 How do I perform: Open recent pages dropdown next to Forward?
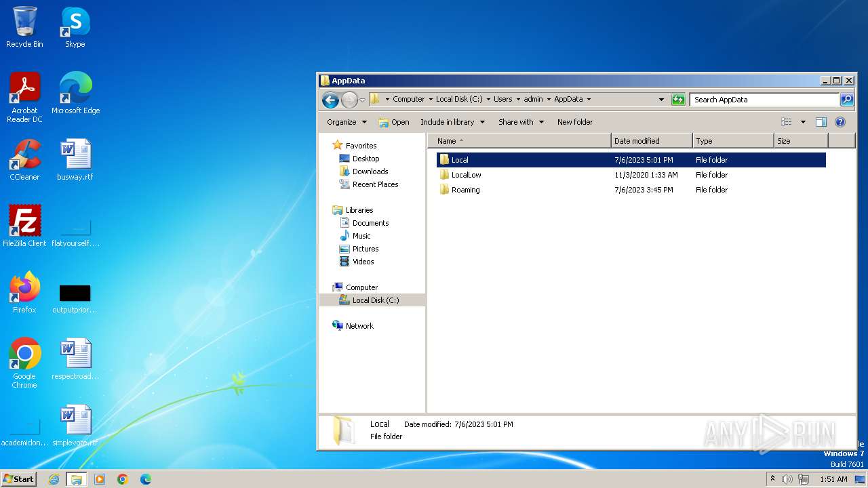click(x=362, y=100)
